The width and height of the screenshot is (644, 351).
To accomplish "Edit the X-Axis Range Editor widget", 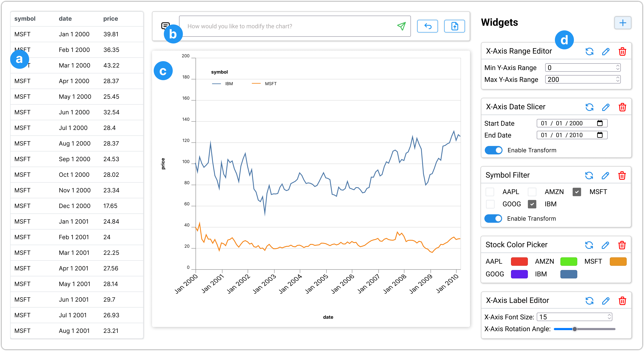I will point(606,51).
